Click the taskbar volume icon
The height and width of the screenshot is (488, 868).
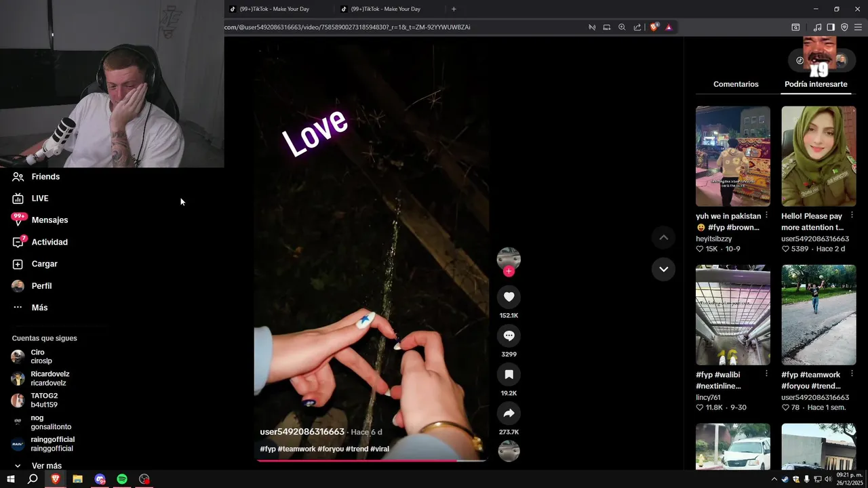pyautogui.click(x=828, y=479)
